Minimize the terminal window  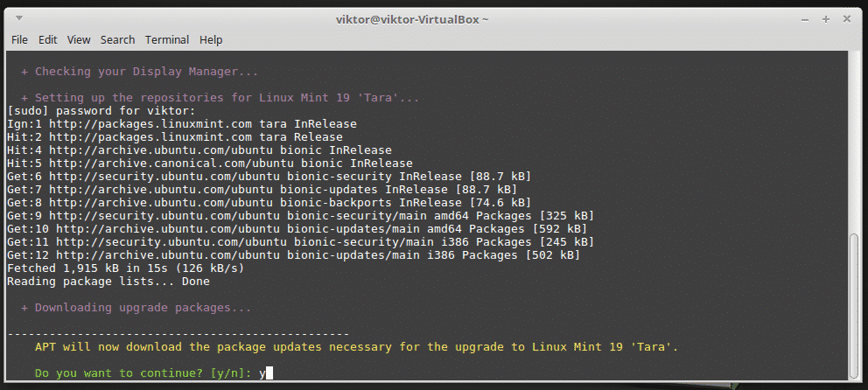(x=808, y=17)
